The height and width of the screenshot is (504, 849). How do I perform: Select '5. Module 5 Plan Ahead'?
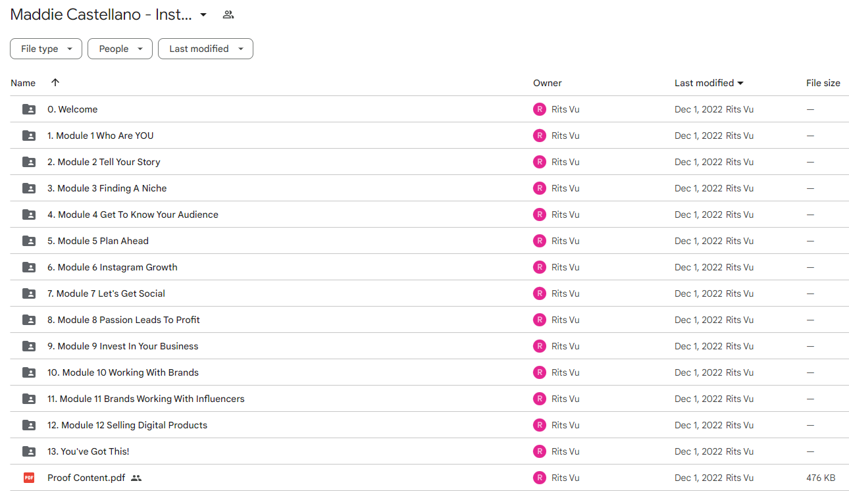98,241
